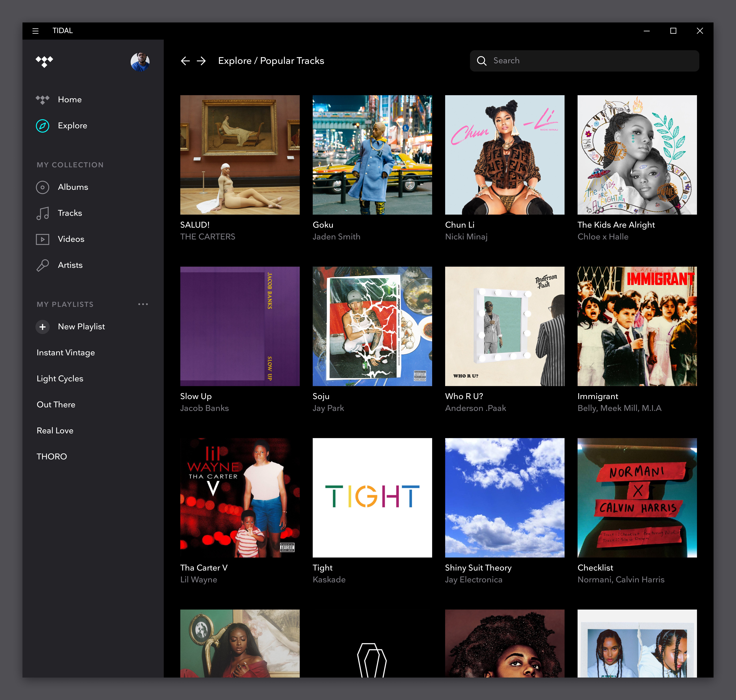Viewport: 736px width, 700px height.
Task: Click the New Playlist plus icon
Action: pyautogui.click(x=43, y=327)
